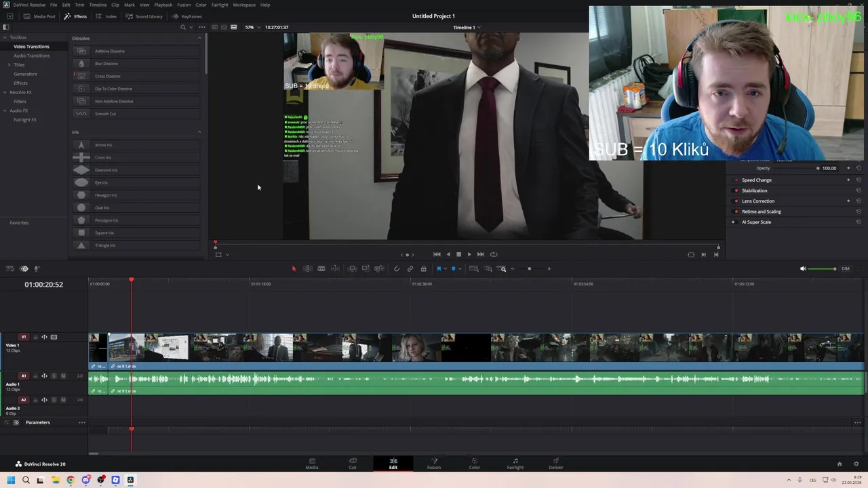This screenshot has height=488, width=868.
Task: Click the Overwrite Clip icon in timeline toolbar
Action: click(366, 268)
